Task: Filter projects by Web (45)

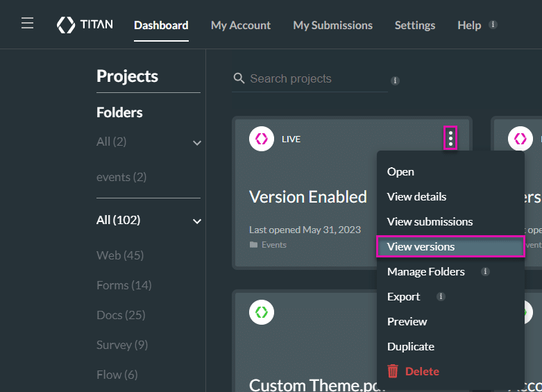Action: 120,255
